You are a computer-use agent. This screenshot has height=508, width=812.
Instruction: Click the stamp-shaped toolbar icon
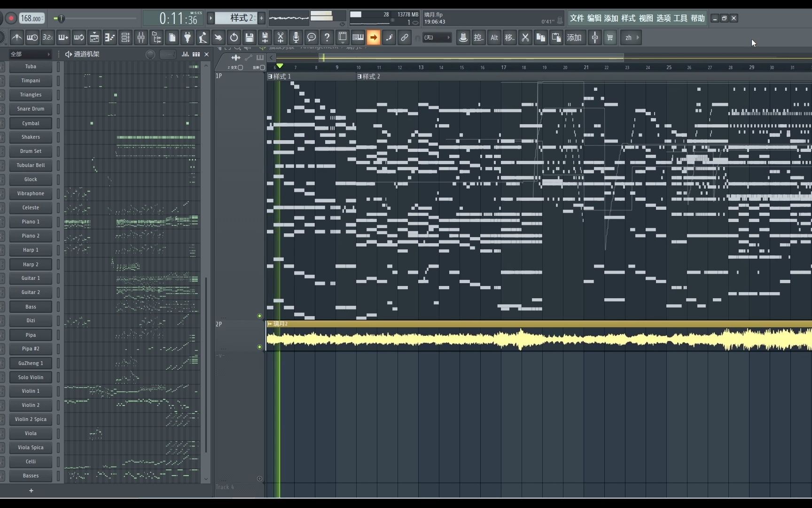click(x=463, y=38)
